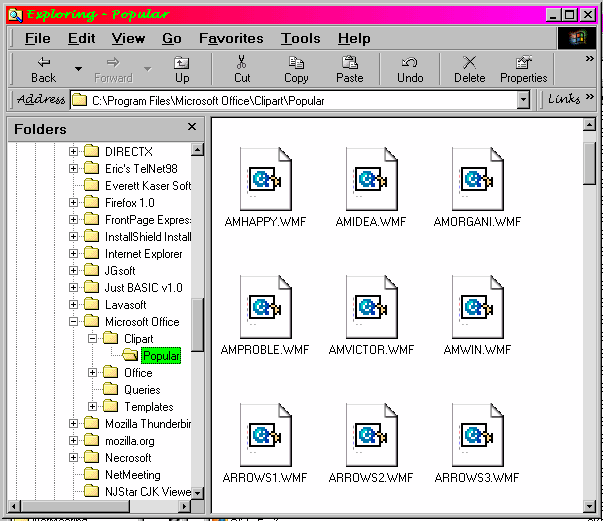Screen dimensions: 603x521
Task: Collapse the Microsoft Office tree node
Action: point(74,322)
